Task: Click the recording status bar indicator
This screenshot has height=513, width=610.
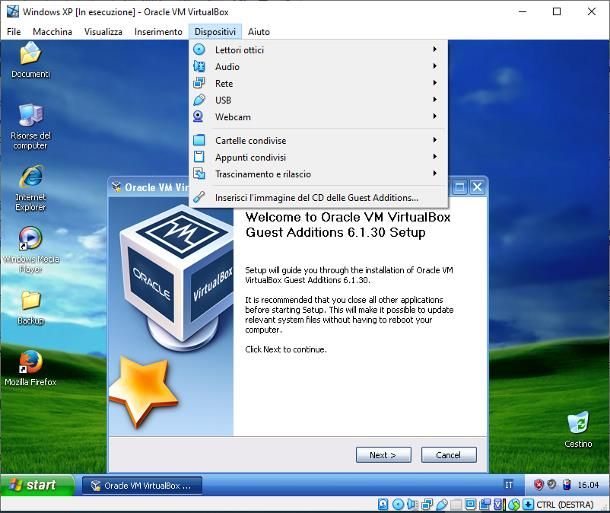Action: point(485,504)
